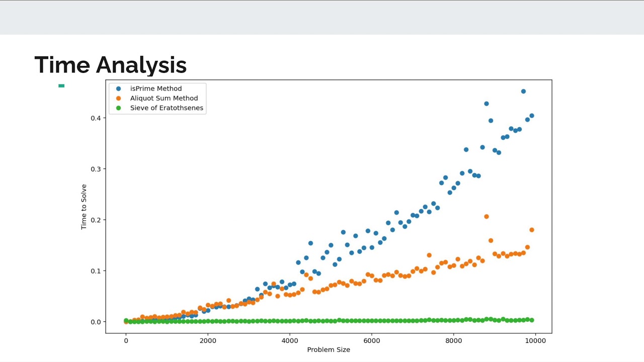Click the 0.2 tick on the y-axis
Viewport: 644px width, 362px height.
[96, 220]
